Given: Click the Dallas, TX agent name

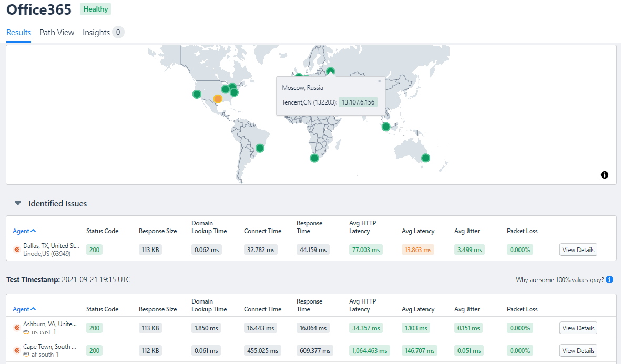Looking at the screenshot, I should pos(51,246).
